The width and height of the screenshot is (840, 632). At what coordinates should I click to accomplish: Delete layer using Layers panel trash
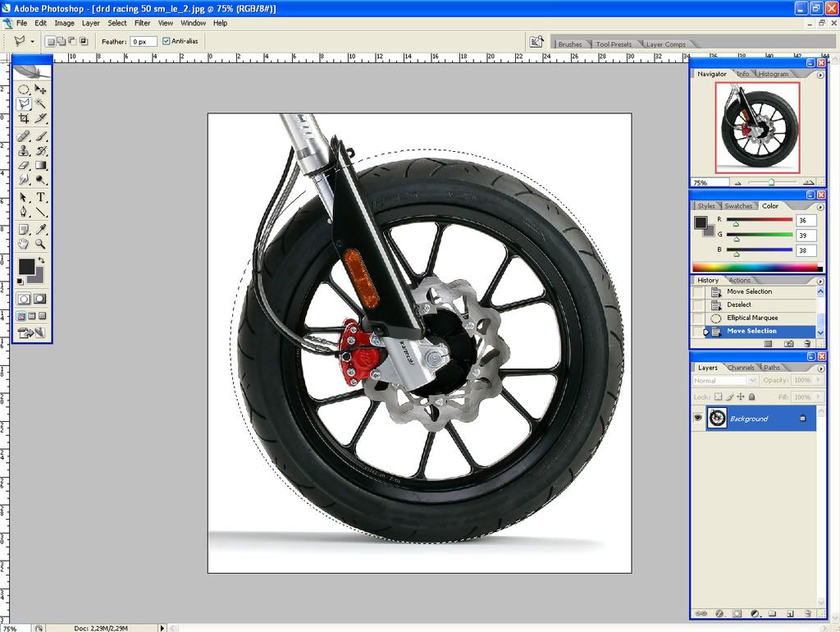coord(807,613)
